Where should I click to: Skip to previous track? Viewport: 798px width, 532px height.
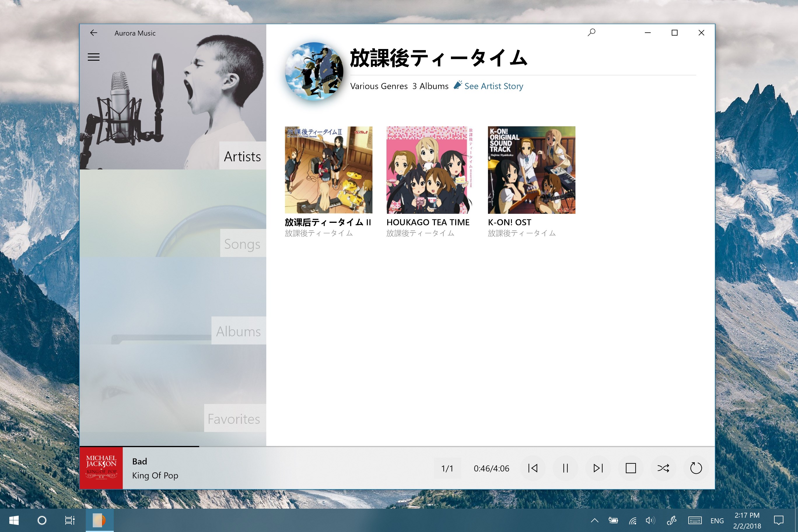coord(533,468)
